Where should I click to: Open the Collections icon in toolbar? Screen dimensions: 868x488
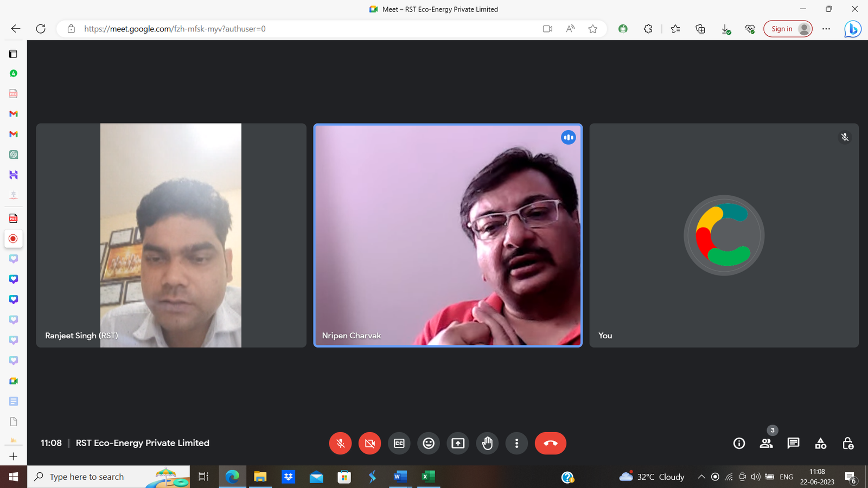coord(700,29)
